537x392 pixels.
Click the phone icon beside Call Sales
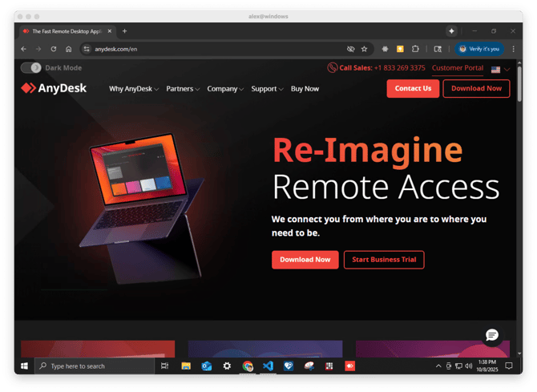coord(332,68)
